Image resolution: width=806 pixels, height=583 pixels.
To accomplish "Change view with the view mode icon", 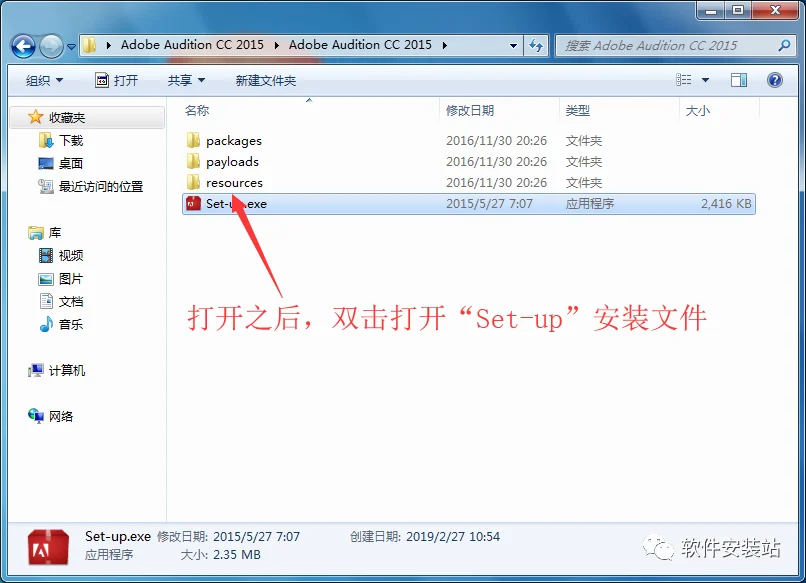I will coord(684,80).
